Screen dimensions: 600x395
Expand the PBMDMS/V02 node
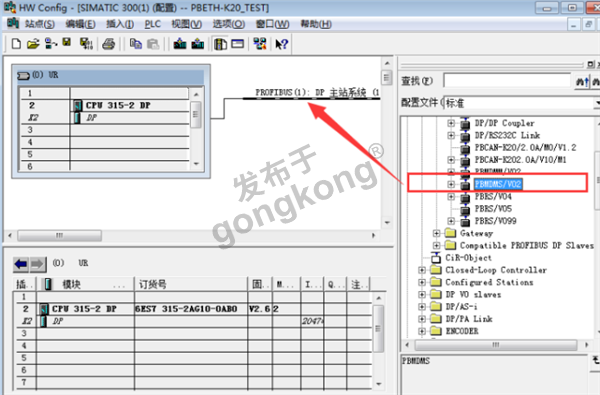point(451,184)
